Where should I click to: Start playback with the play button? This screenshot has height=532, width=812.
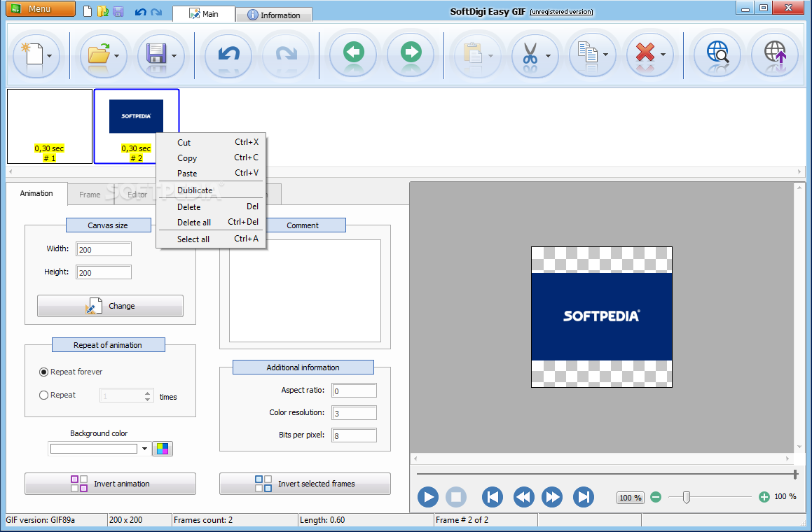tap(428, 497)
